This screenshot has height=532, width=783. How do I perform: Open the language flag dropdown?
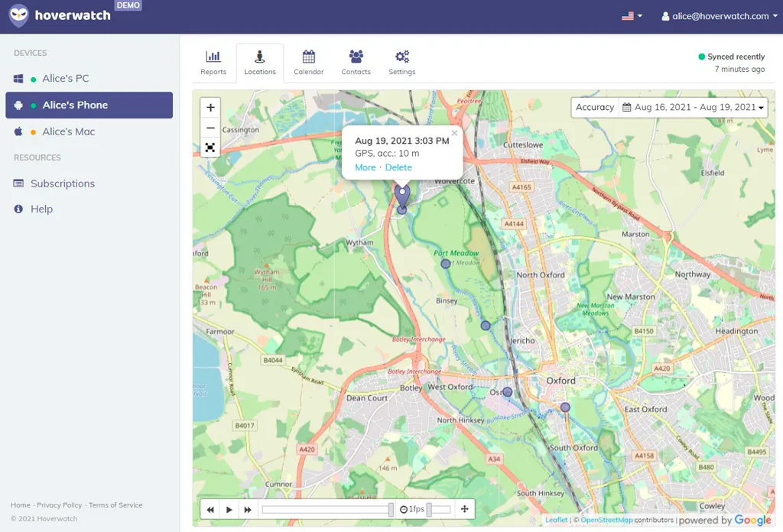coord(632,16)
